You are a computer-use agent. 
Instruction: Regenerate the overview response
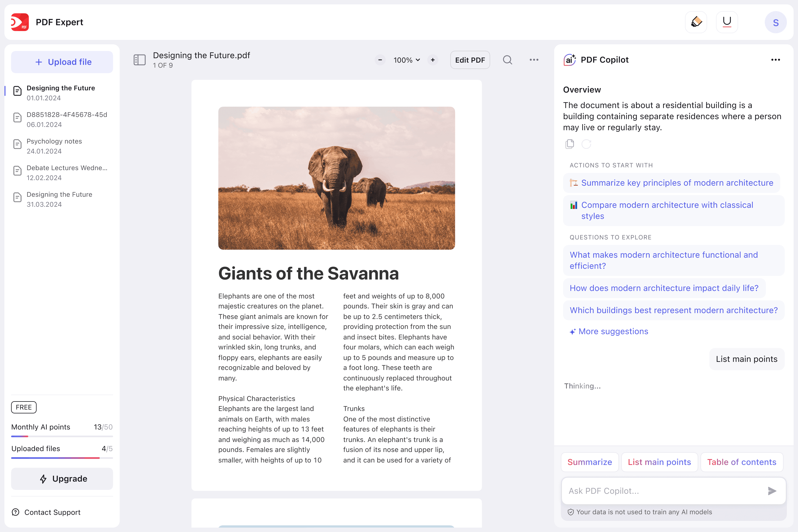pos(586,144)
